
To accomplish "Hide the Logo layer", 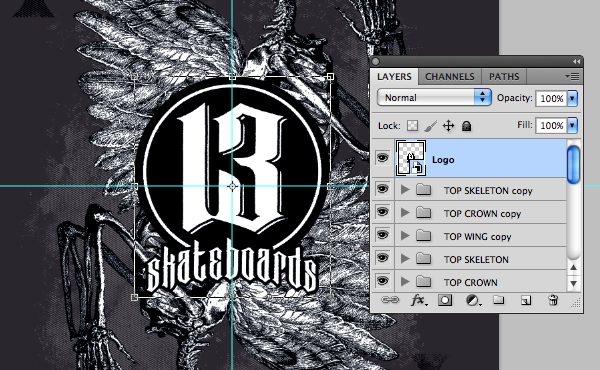I will (382, 158).
